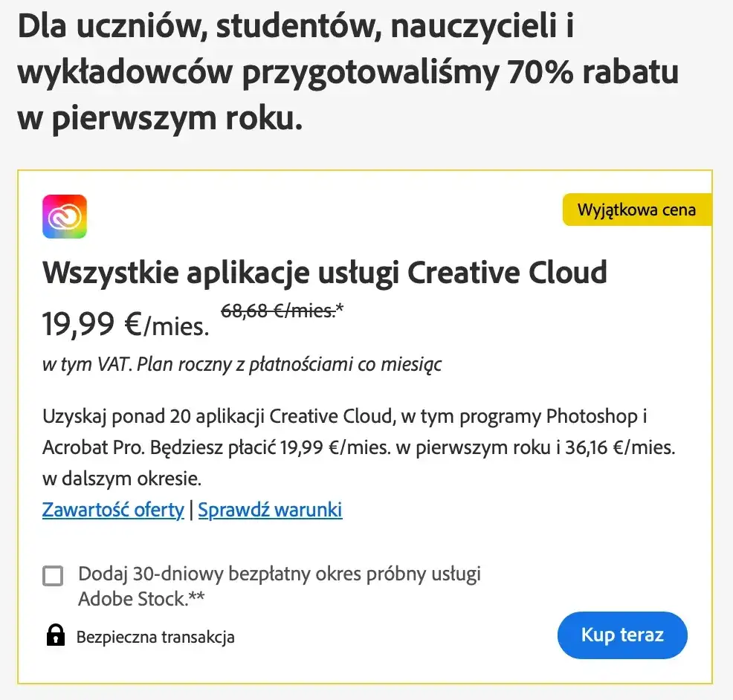Click the padlock icon beside Bezpieczna transakcja
Image resolution: width=733 pixels, height=700 pixels.
56,636
